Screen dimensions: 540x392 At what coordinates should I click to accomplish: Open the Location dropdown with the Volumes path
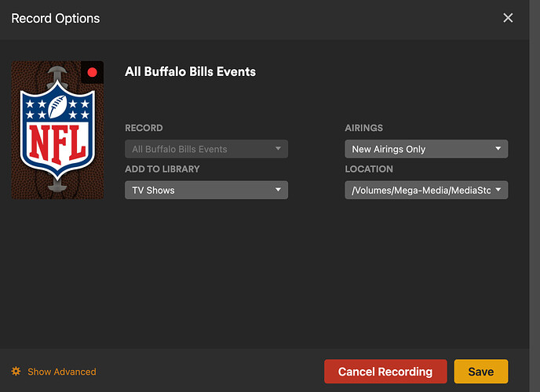pos(426,190)
